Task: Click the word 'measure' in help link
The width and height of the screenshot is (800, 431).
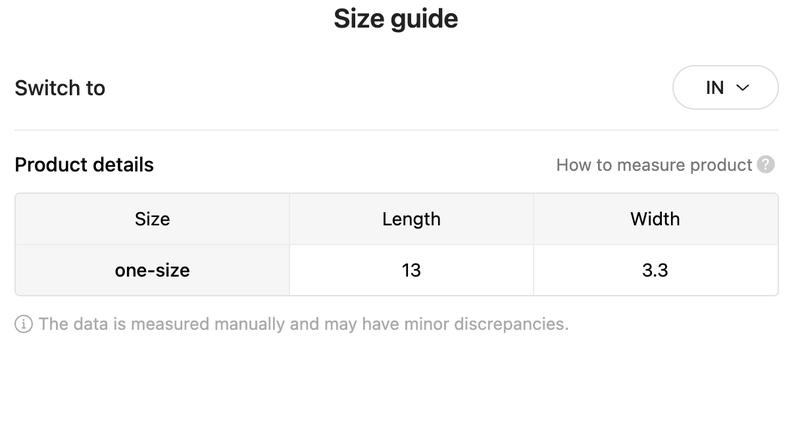Action: pos(651,165)
